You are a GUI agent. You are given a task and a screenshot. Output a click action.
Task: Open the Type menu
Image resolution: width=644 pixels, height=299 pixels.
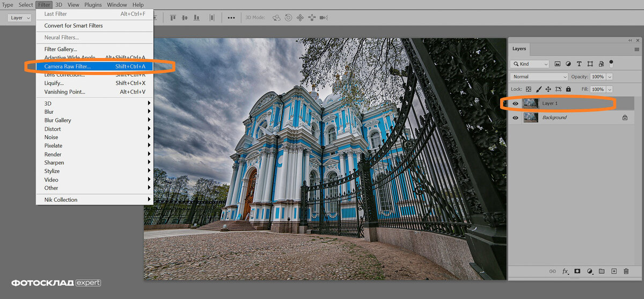pyautogui.click(x=8, y=5)
